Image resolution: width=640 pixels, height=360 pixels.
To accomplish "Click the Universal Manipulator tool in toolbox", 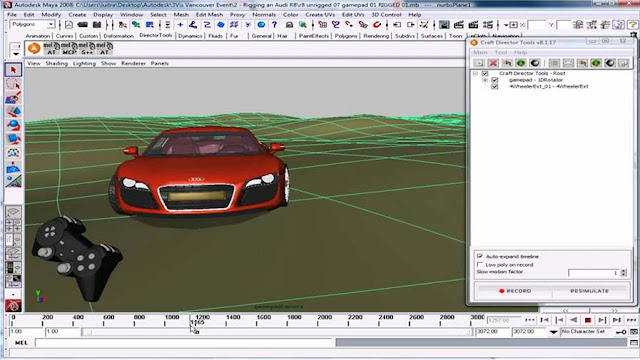I will click(x=13, y=153).
